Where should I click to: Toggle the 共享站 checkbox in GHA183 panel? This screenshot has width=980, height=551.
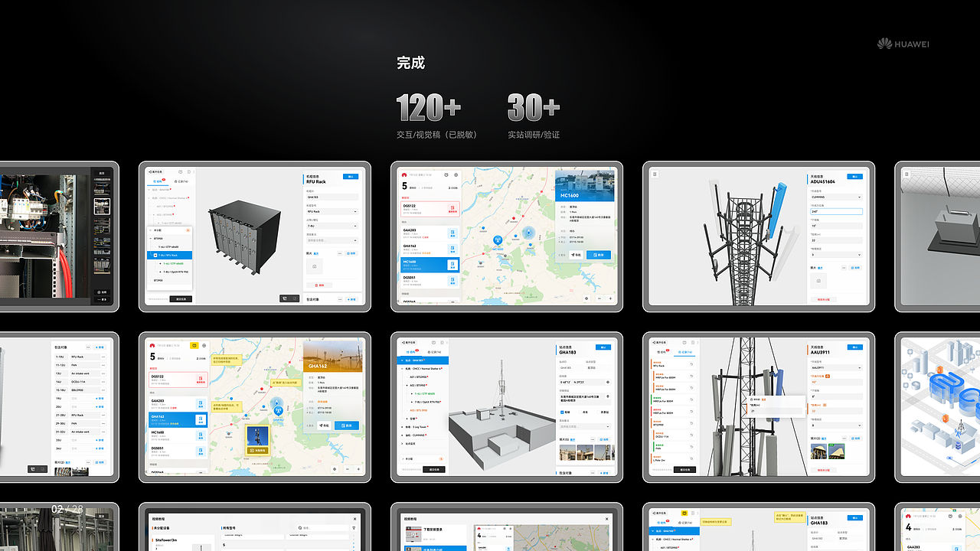pyautogui.click(x=598, y=412)
